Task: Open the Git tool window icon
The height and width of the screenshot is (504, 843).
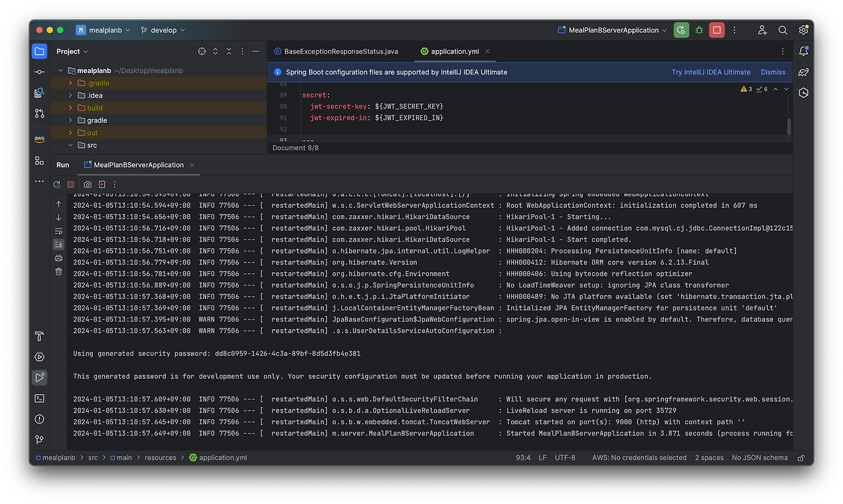Action: click(40, 440)
